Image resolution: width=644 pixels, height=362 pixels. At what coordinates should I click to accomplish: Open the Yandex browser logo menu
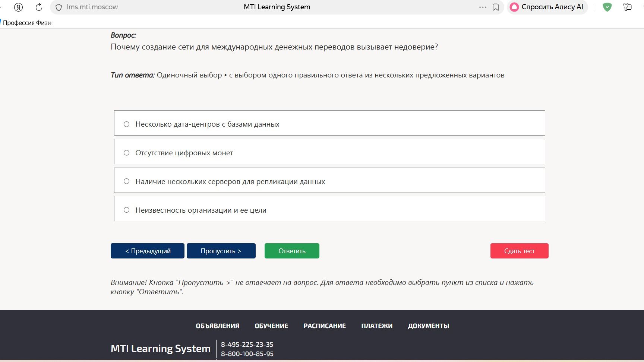pyautogui.click(x=18, y=7)
